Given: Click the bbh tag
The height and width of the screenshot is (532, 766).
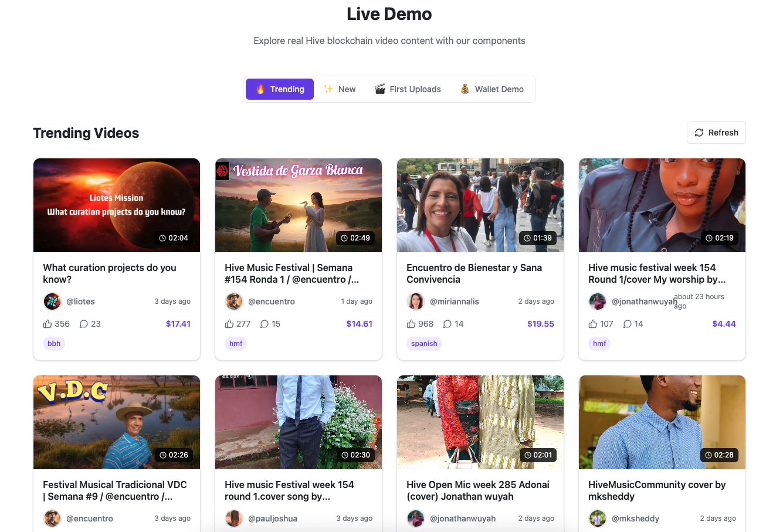Looking at the screenshot, I should (54, 344).
